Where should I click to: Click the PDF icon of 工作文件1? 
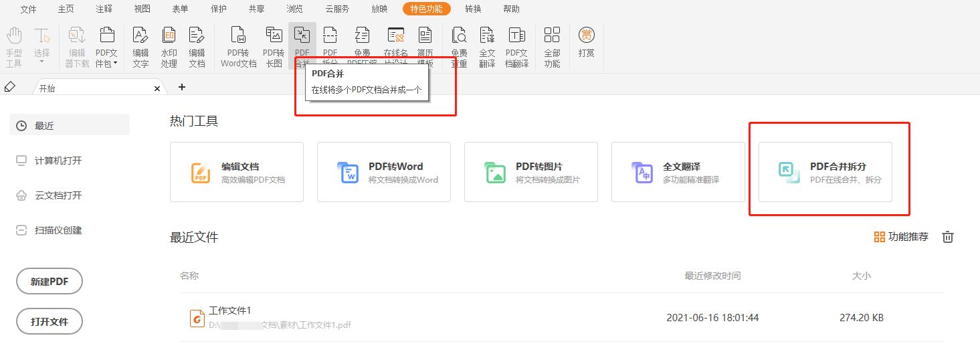(x=197, y=318)
